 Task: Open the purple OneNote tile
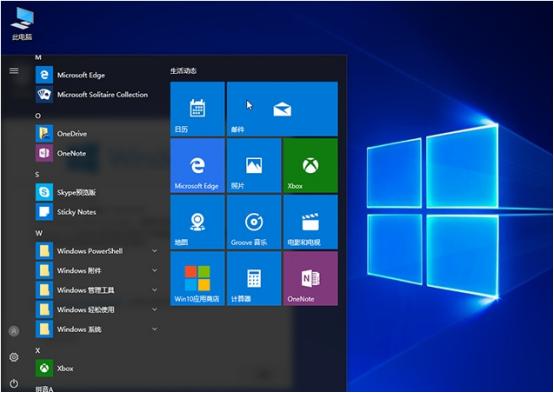click(310, 278)
